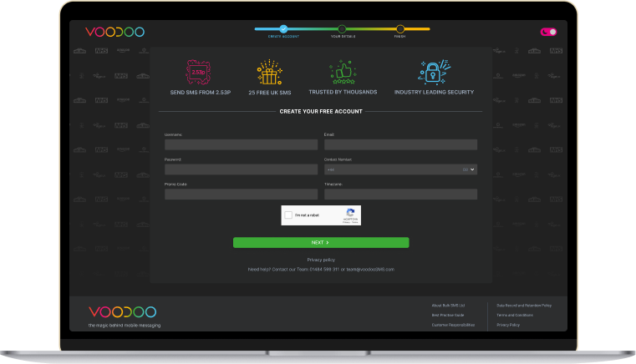Open the country code dropdown for Contact Number
This screenshot has height=364, width=636.
coord(470,169)
